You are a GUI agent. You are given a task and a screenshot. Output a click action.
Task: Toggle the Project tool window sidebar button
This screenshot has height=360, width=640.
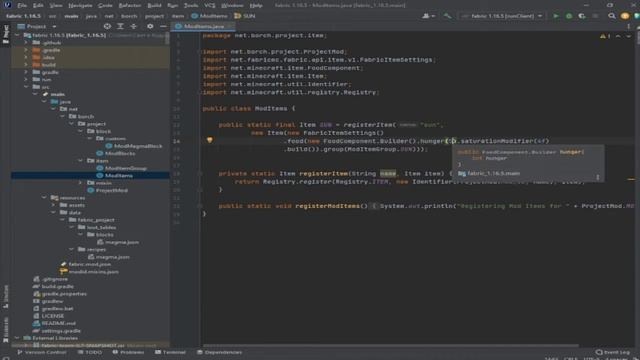[x=5, y=34]
